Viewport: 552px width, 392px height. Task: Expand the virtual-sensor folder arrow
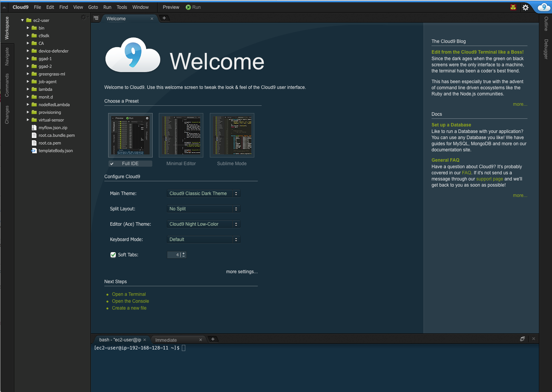click(x=28, y=120)
